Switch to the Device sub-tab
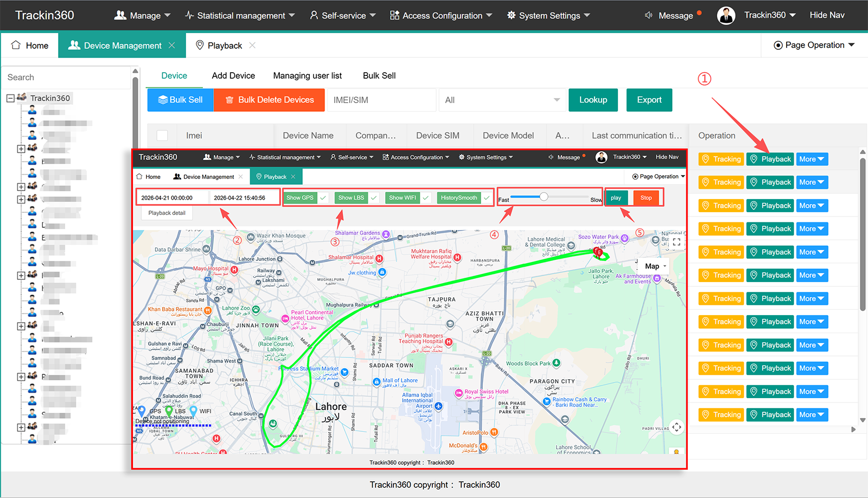The height and width of the screenshot is (498, 868). click(174, 75)
